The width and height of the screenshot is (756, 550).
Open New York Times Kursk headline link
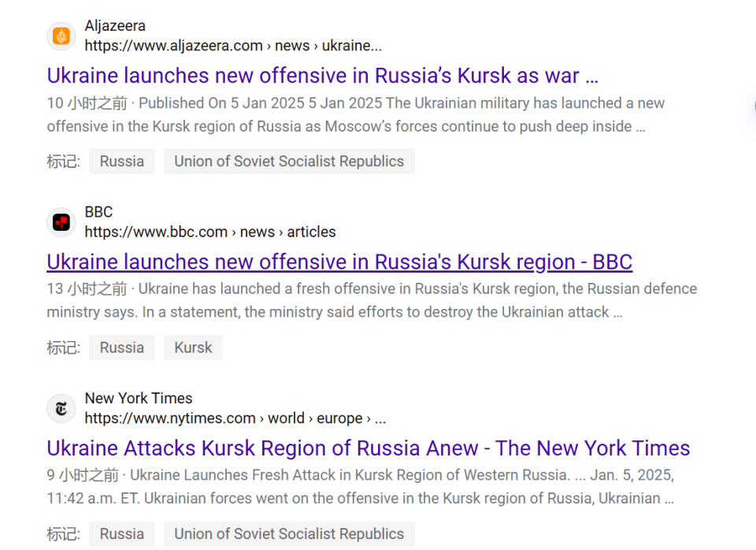pyautogui.click(x=369, y=448)
